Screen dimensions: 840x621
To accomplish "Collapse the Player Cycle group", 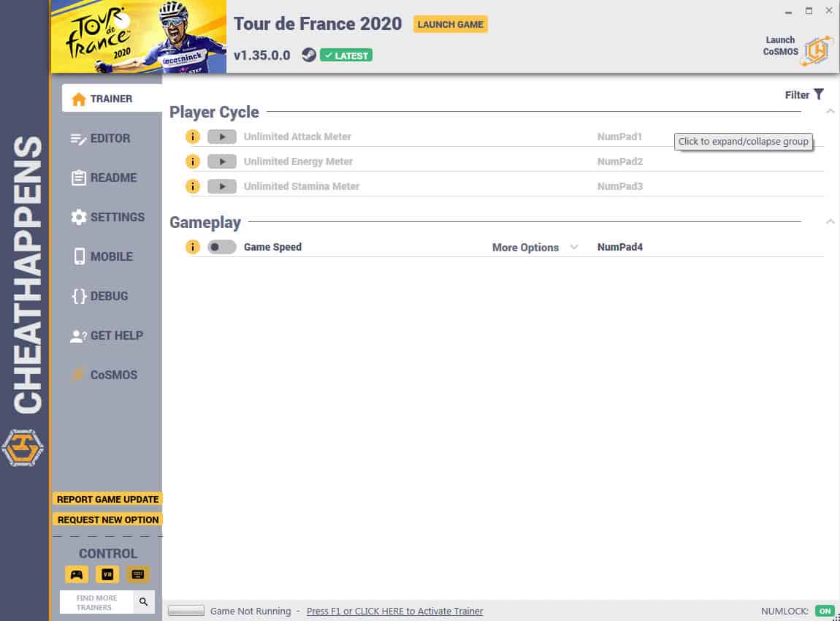I will click(831, 112).
